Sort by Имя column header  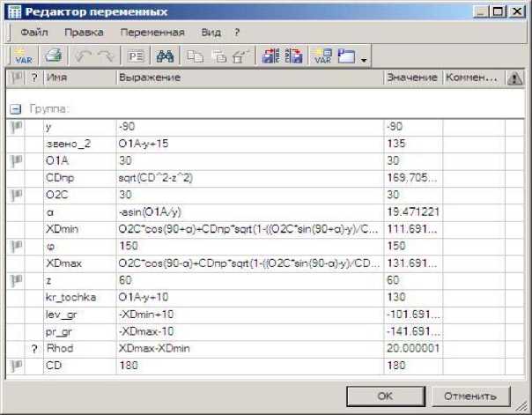click(80, 78)
